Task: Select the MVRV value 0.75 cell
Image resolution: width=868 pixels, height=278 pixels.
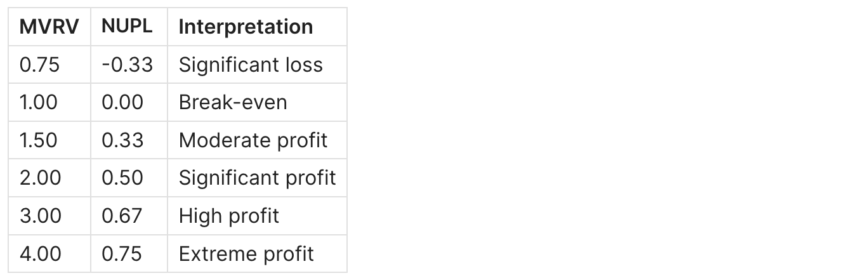Action: tap(40, 65)
